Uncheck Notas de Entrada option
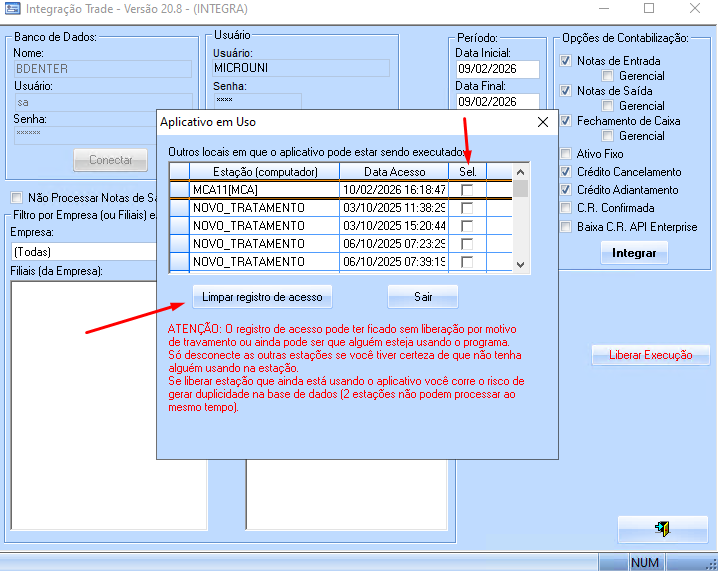Viewport: 718px width, 571px height. (x=567, y=61)
